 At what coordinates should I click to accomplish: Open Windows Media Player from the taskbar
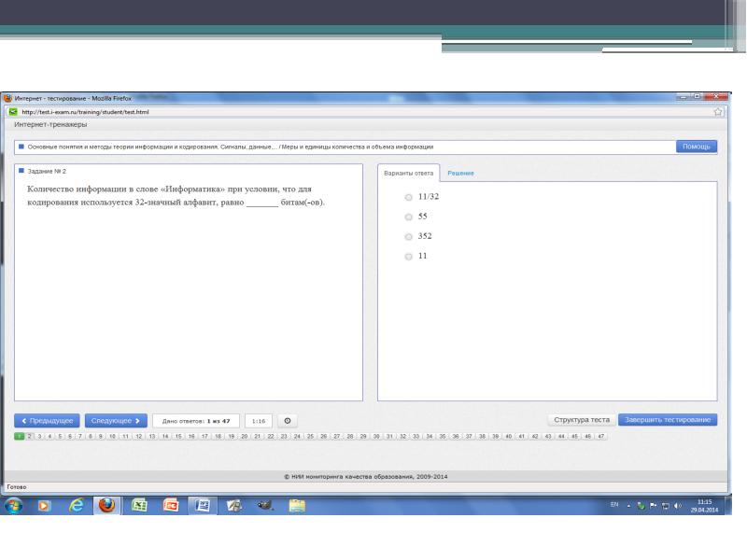coord(44,505)
